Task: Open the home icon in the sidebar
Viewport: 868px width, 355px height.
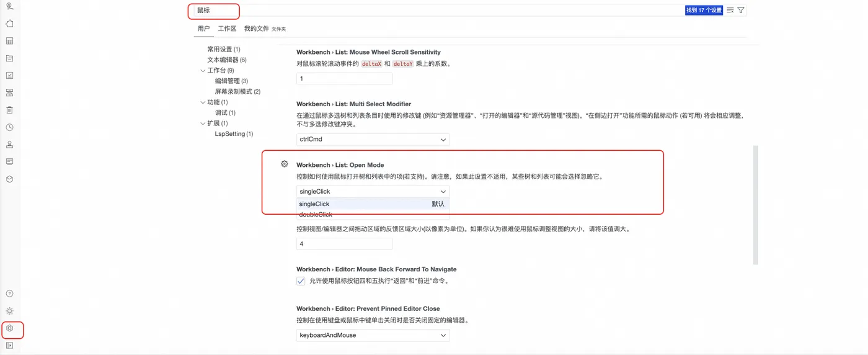Action: [9, 24]
